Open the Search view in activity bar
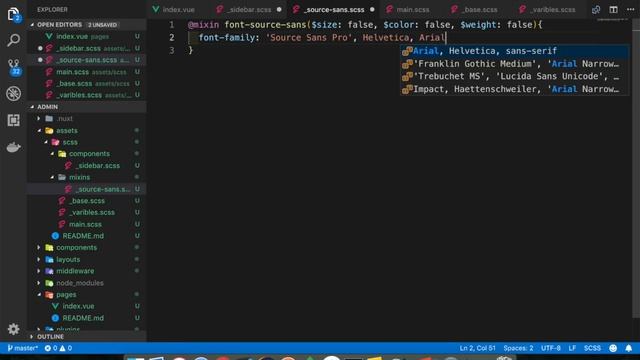The width and height of the screenshot is (640, 360). [x=13, y=40]
